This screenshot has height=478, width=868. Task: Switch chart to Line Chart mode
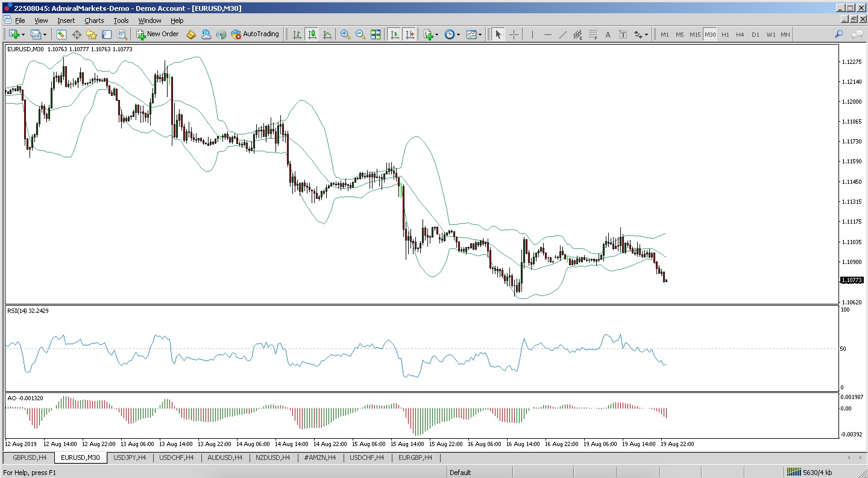327,34
